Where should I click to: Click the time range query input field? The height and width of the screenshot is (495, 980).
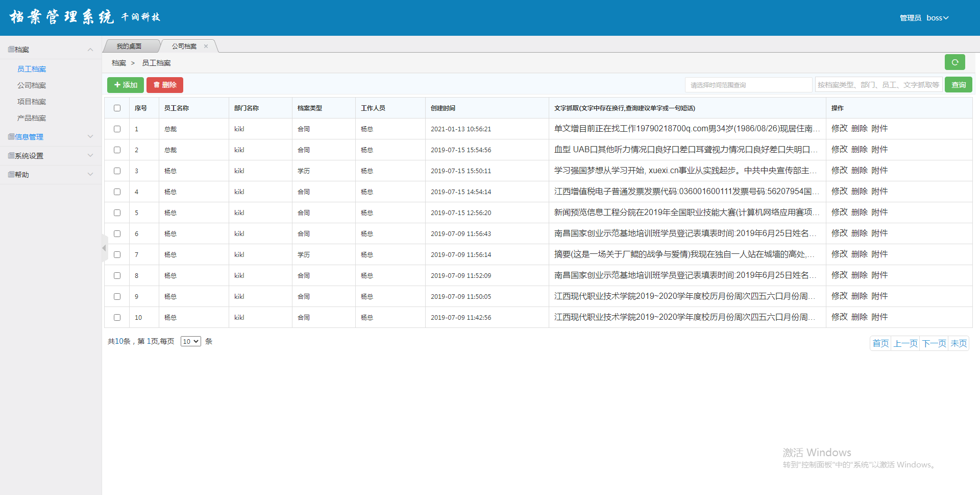(748, 85)
